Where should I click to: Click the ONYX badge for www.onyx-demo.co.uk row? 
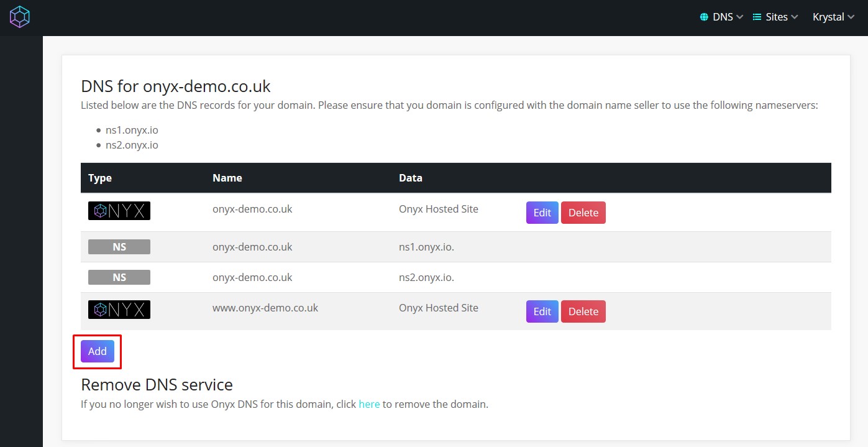click(x=119, y=310)
